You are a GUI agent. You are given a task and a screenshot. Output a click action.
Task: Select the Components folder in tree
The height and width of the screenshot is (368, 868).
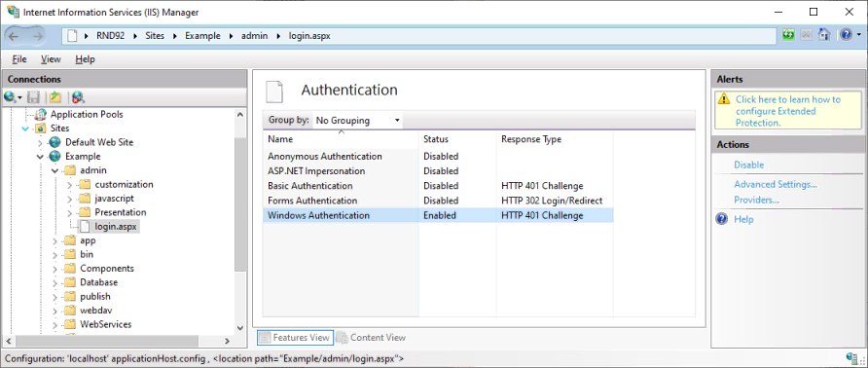107,269
